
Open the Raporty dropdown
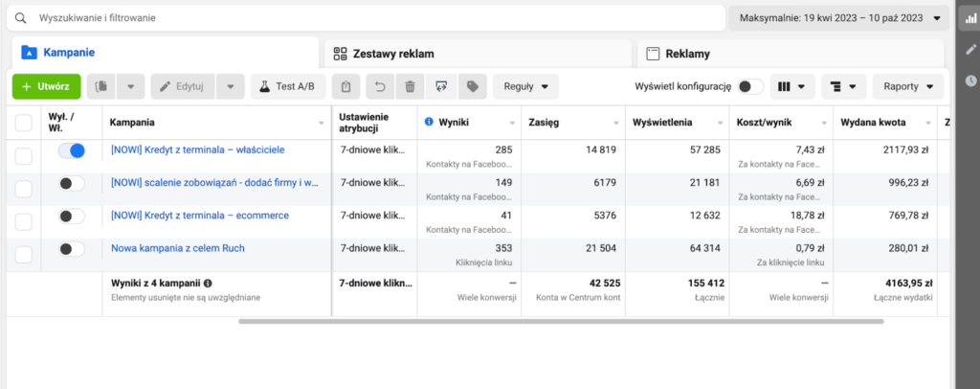pos(907,86)
